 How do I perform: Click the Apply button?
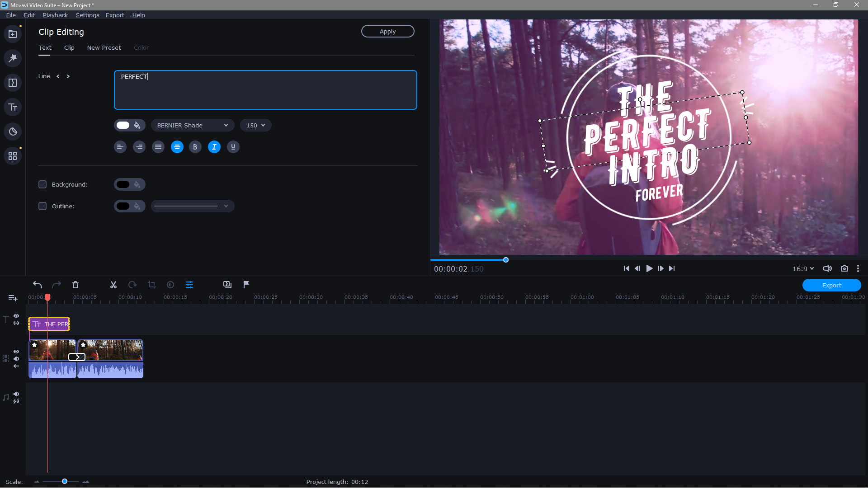coord(387,31)
